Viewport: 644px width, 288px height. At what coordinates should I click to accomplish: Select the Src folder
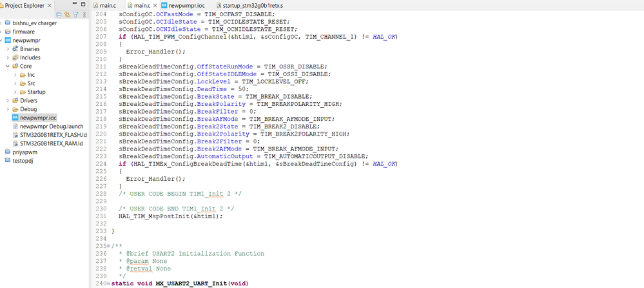[x=31, y=83]
